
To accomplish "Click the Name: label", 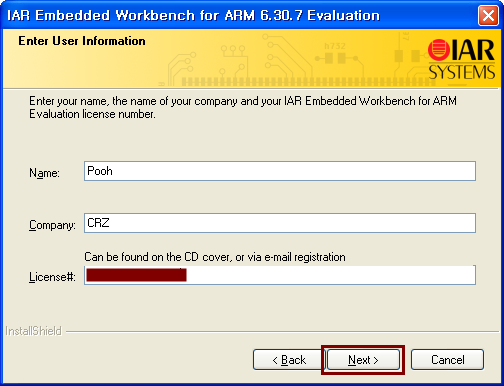I will pyautogui.click(x=44, y=173).
